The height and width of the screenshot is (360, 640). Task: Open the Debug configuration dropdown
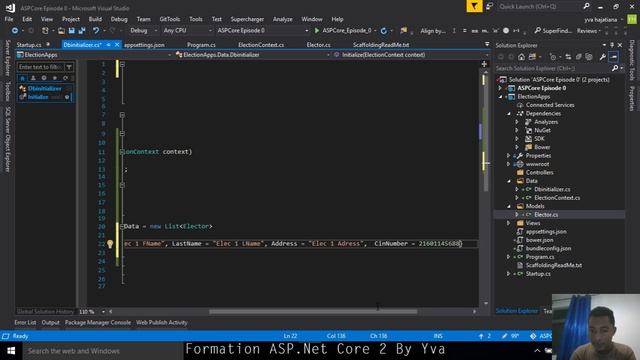pyautogui.click(x=143, y=31)
